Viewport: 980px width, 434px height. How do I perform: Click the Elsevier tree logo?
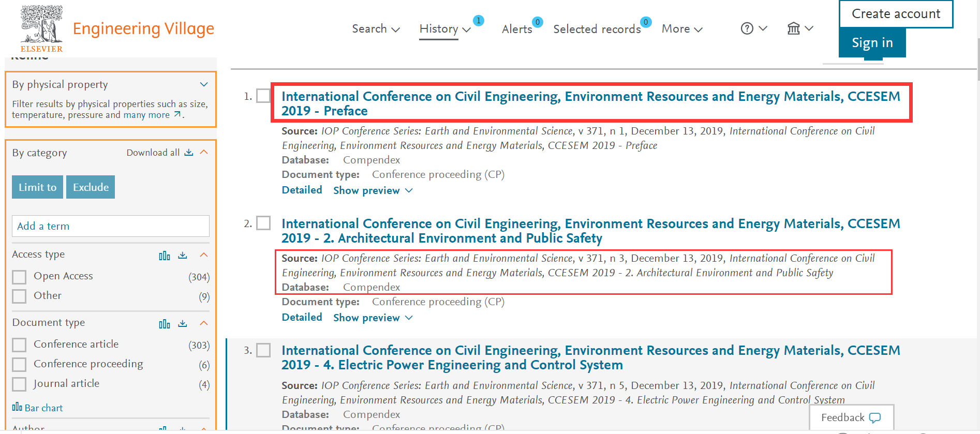(x=41, y=28)
